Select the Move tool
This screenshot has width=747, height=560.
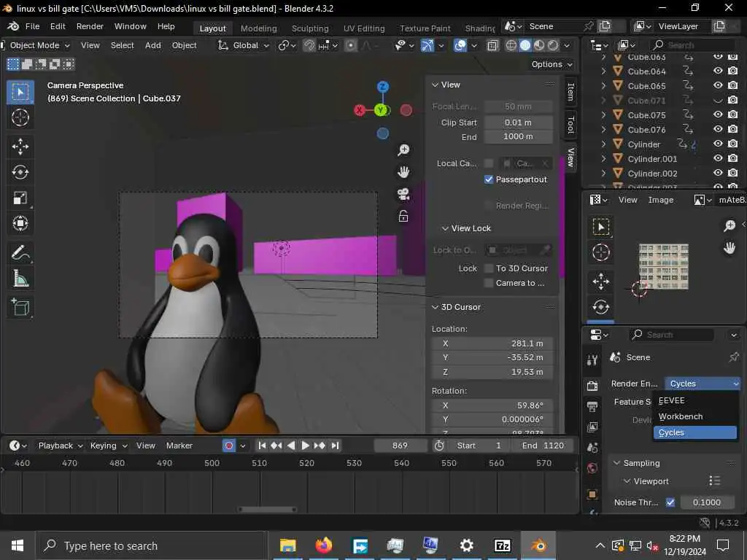pyautogui.click(x=20, y=147)
